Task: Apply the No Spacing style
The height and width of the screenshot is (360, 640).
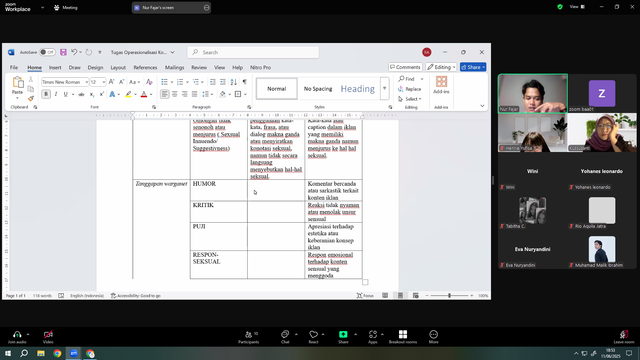Action: pyautogui.click(x=318, y=89)
